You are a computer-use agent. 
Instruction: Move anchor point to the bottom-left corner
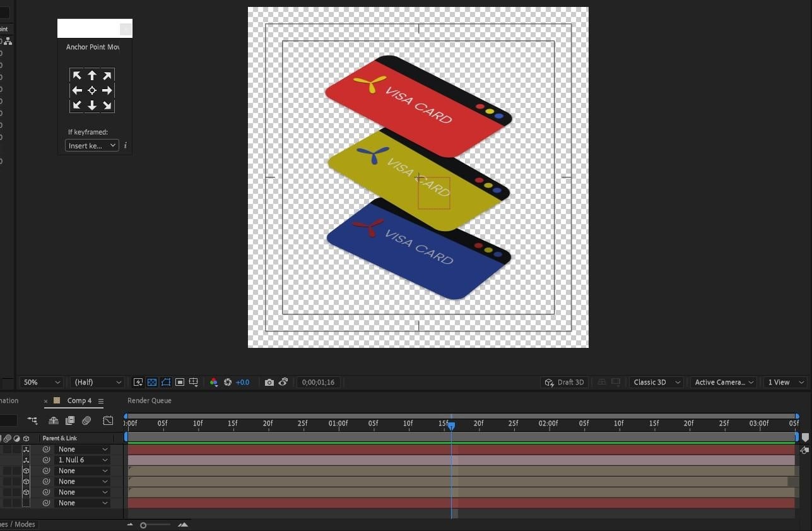[x=77, y=105]
